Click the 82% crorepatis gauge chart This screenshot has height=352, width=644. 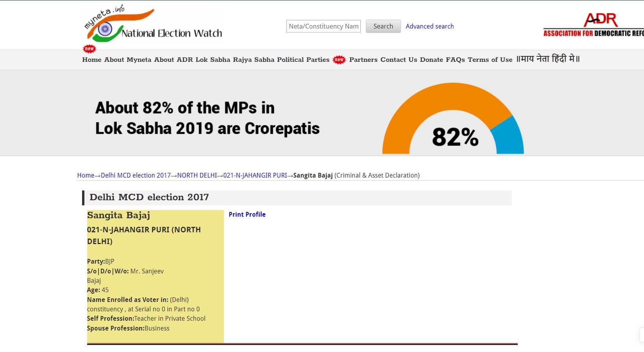tap(453, 119)
